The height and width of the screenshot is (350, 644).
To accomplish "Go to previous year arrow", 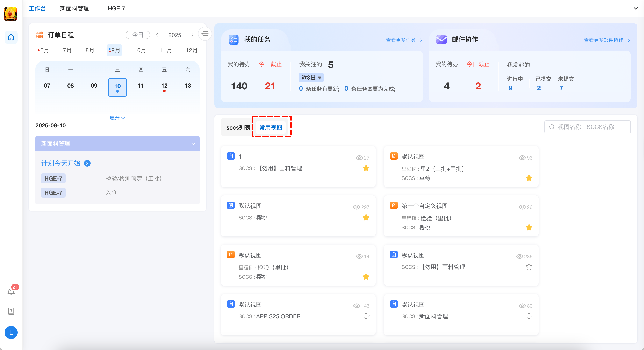I will 157,35.
